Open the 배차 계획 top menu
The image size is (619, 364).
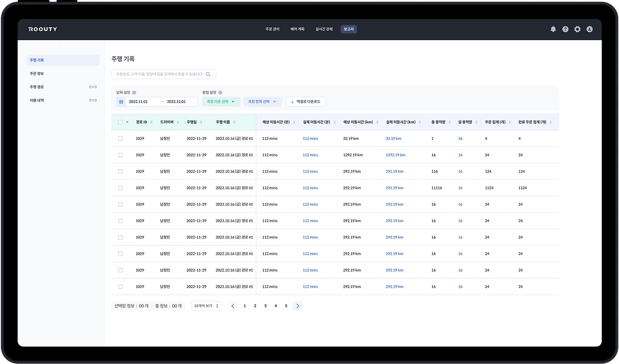point(297,29)
